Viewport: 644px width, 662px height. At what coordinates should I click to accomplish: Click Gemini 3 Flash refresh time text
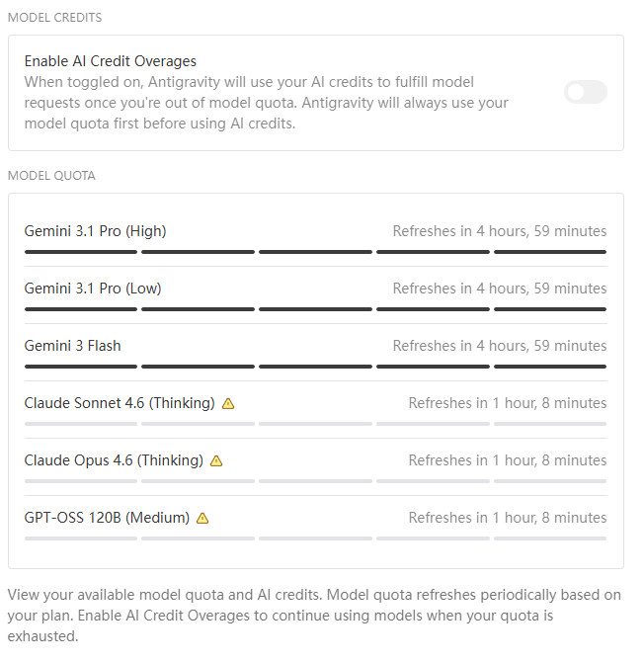tap(500, 346)
